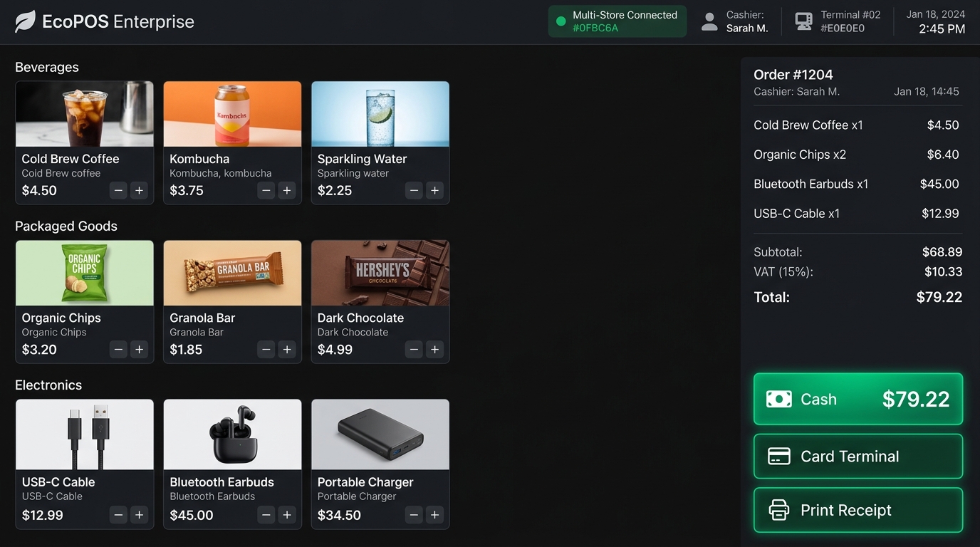Select the Organic Chips bag image

[85, 273]
